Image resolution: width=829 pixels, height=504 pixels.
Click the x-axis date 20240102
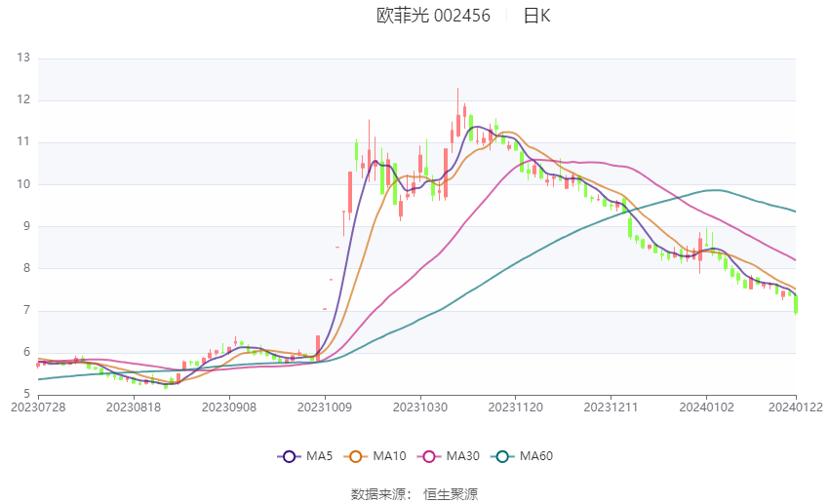706,407
